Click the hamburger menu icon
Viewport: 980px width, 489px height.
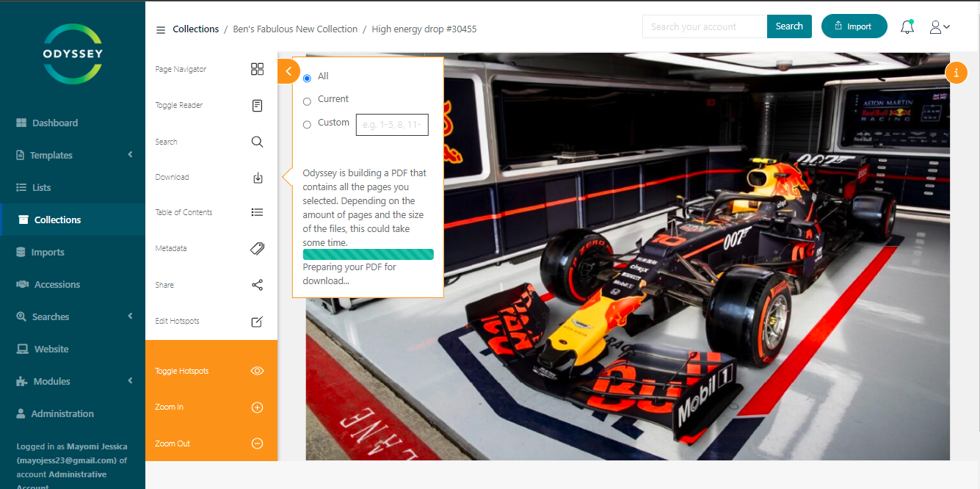161,30
